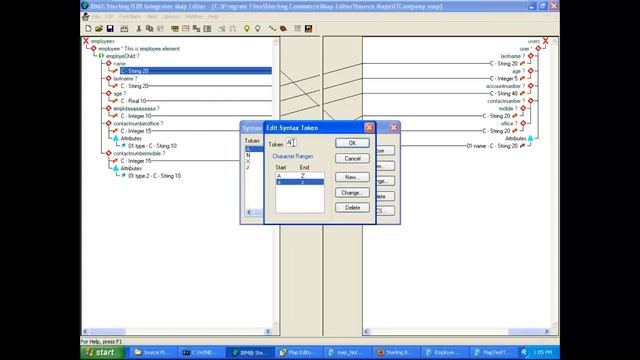Click the Cut scissors toolbar icon
This screenshot has height=360, width=640.
click(139, 29)
